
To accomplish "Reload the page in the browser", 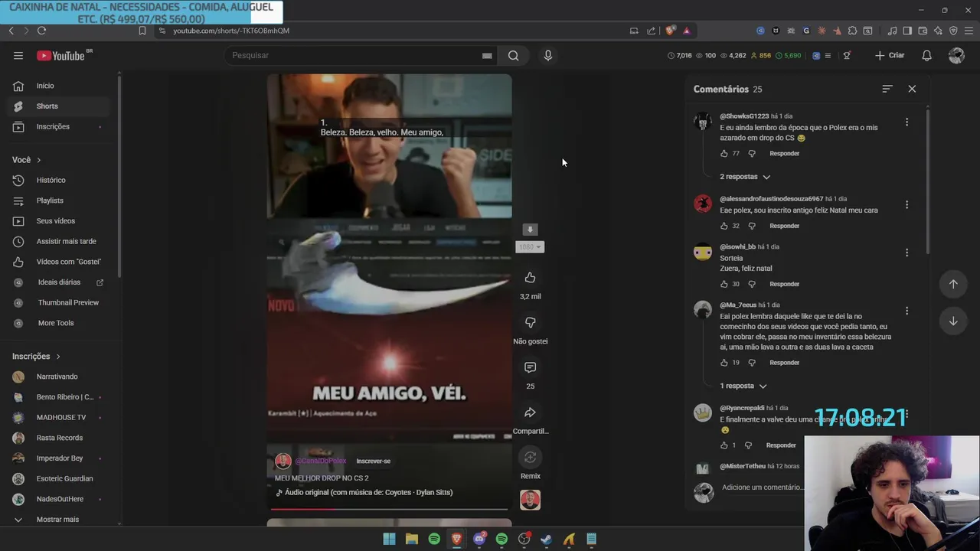I will coord(41,31).
